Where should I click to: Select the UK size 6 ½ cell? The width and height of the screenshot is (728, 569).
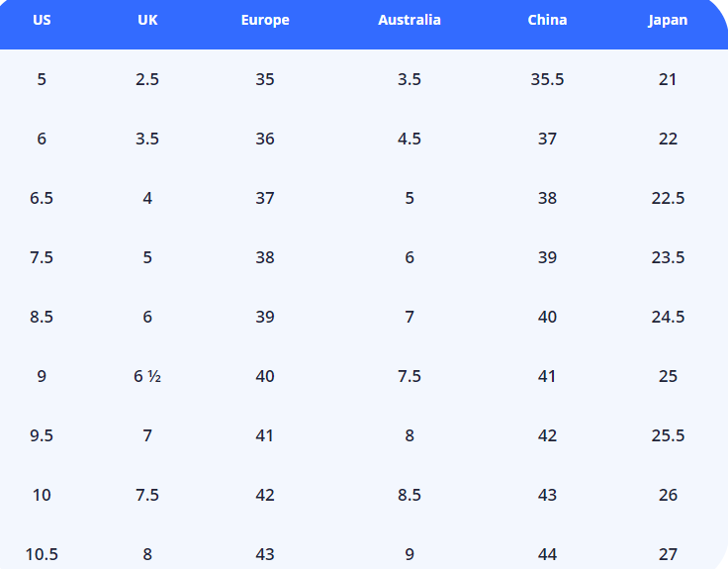click(x=147, y=376)
